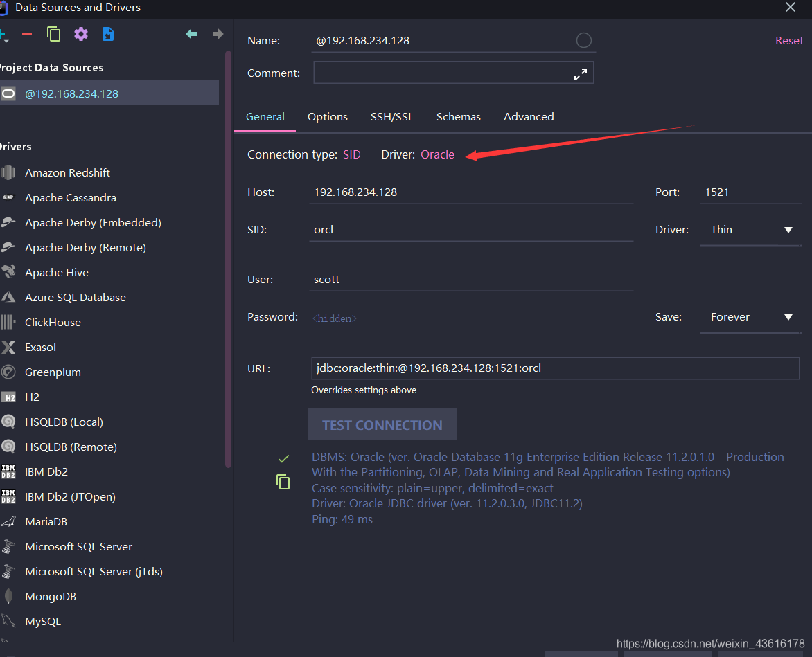Click the Microsoft SQL Server (jTds) icon
The image size is (812, 657).
point(8,571)
